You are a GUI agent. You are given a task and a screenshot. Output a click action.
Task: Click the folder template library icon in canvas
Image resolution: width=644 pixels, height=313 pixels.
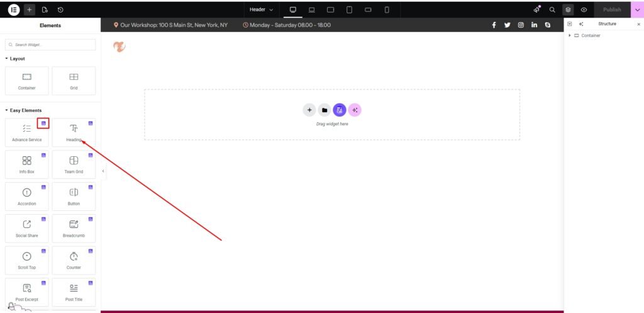(x=325, y=110)
